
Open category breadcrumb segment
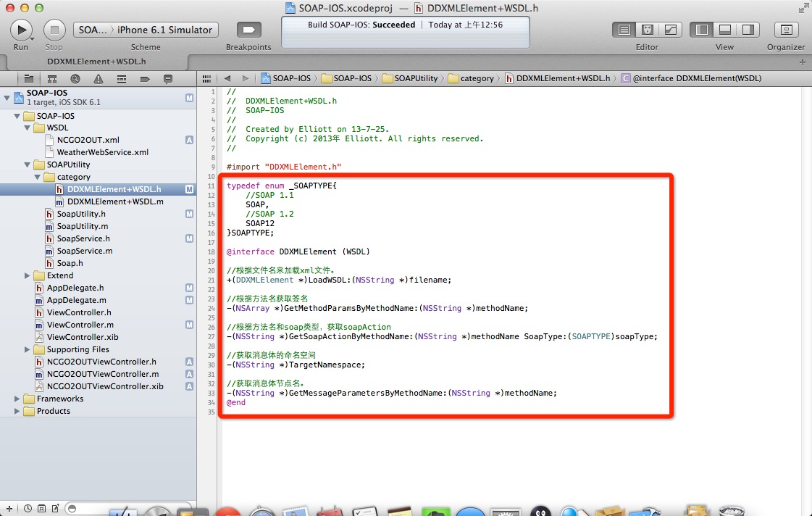tap(472, 78)
